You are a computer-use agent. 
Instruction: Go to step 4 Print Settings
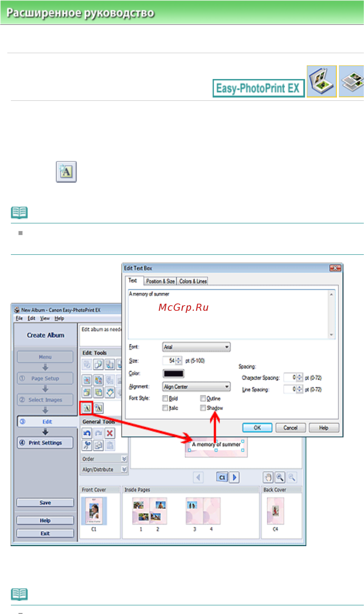pyautogui.click(x=45, y=443)
